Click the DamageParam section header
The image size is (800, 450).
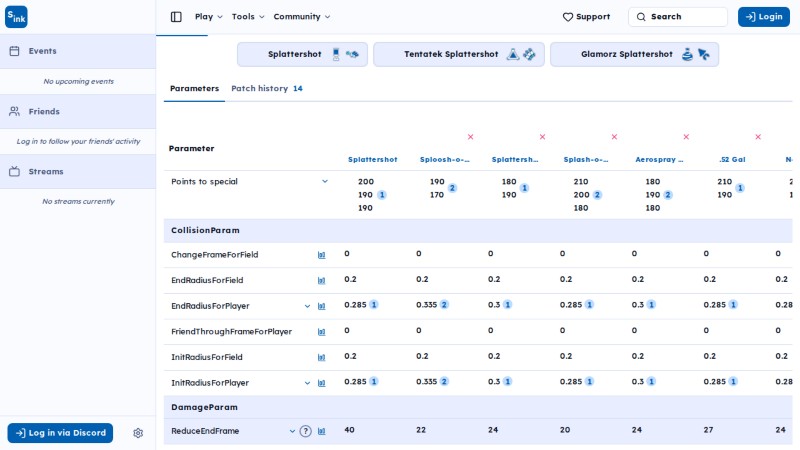pyautogui.click(x=478, y=407)
